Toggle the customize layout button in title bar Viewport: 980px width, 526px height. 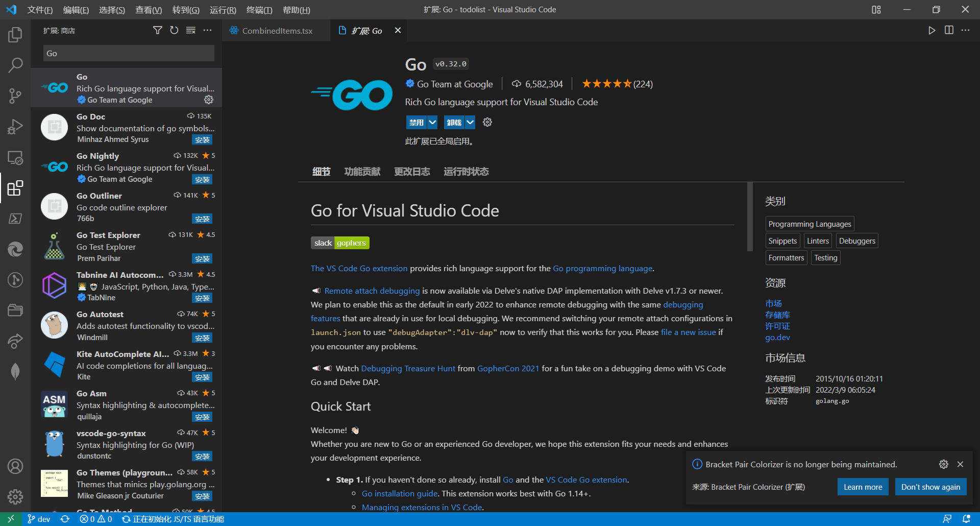click(876, 10)
